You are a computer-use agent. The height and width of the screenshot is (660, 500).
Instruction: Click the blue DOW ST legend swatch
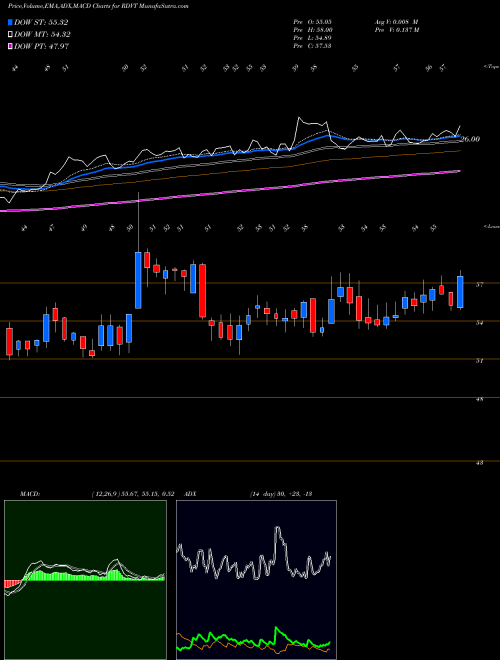click(11, 22)
